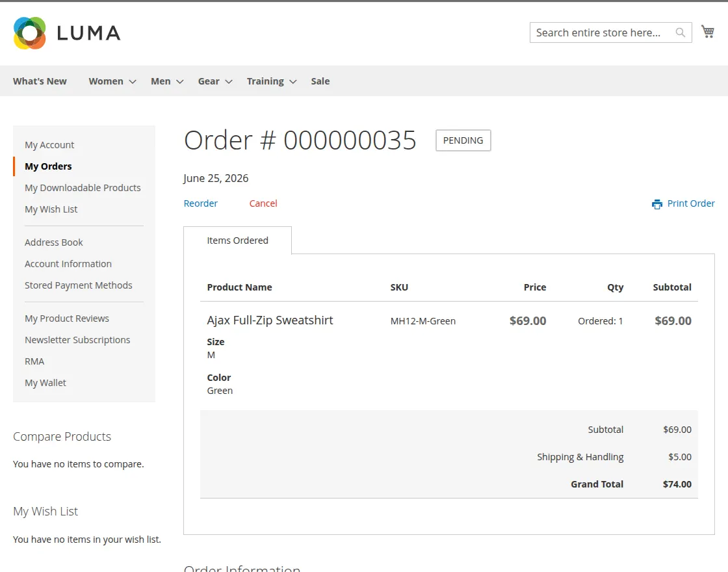Screen dimensions: 728x572
Task: Open the RMA link
Action: (x=34, y=361)
